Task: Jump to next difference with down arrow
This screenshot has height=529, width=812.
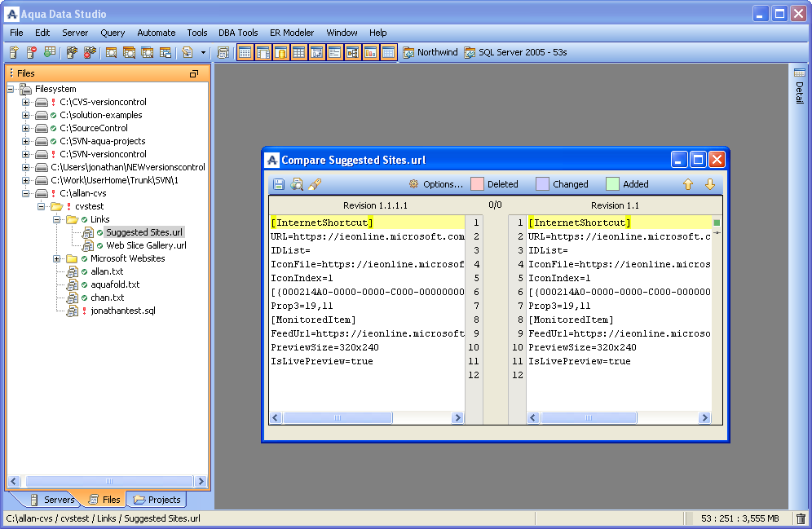Action: [x=709, y=184]
